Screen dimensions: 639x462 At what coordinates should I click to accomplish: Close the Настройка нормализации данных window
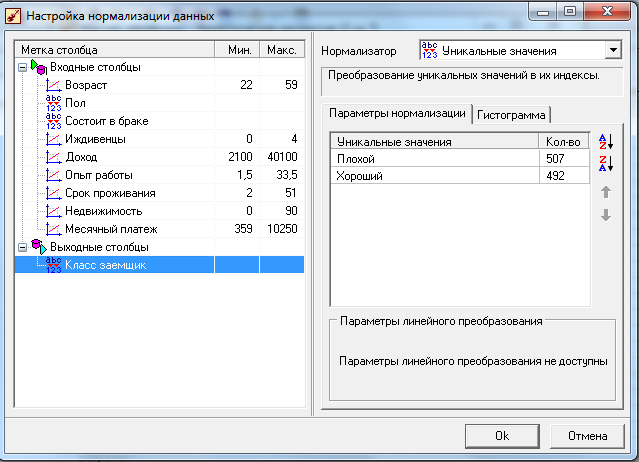click(607, 11)
